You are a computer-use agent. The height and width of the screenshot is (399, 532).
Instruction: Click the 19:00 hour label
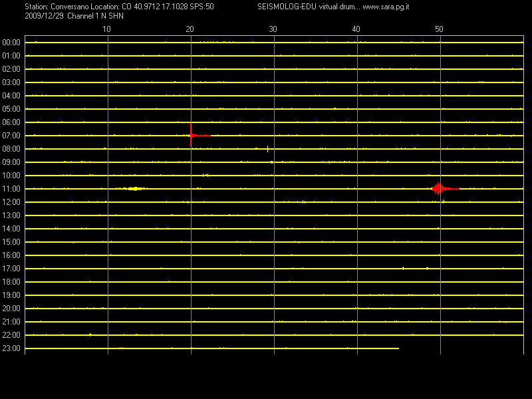pyautogui.click(x=11, y=295)
